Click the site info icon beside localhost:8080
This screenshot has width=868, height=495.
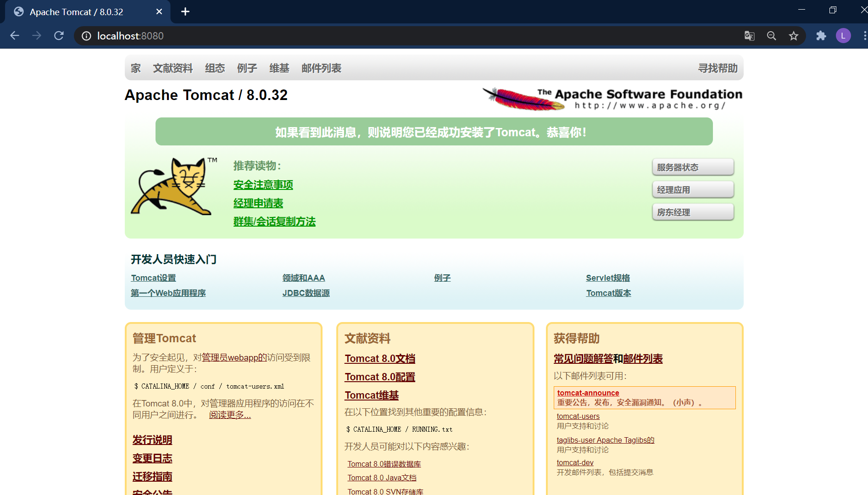pyautogui.click(x=86, y=36)
